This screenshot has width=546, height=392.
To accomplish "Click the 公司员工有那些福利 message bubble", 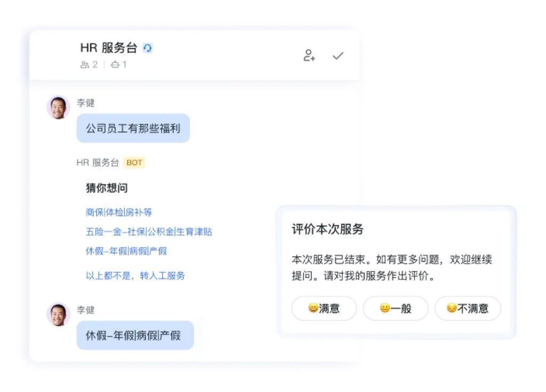I will 133,128.
